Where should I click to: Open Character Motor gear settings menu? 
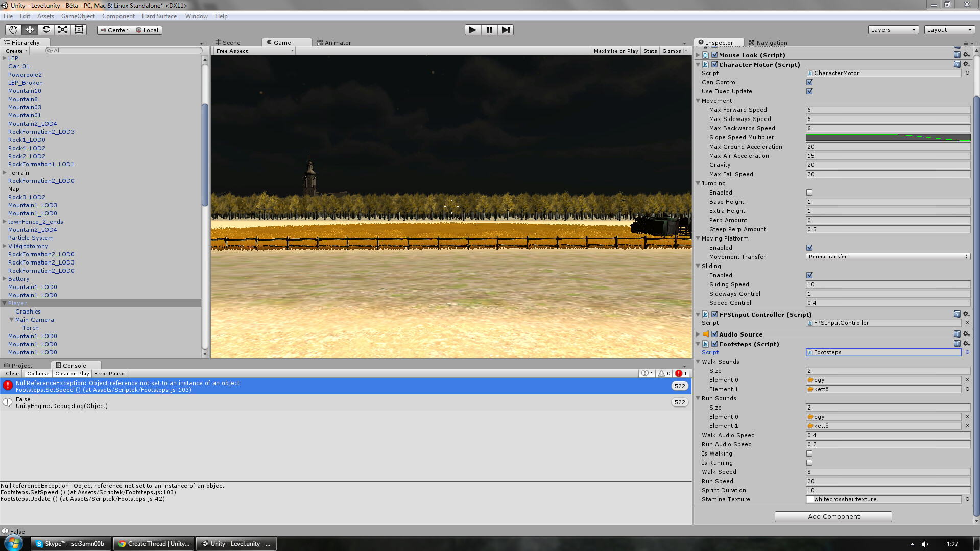coord(966,64)
